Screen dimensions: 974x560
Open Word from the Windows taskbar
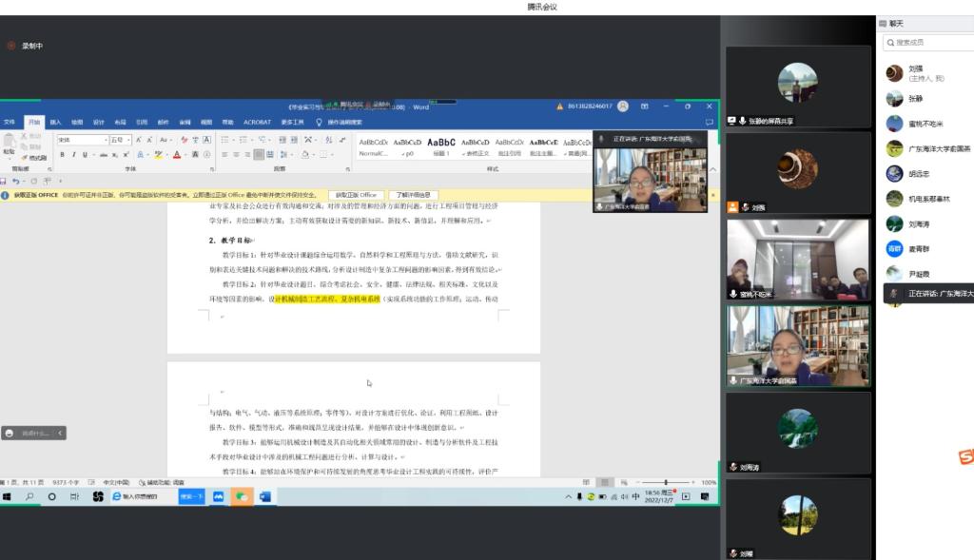(265, 496)
